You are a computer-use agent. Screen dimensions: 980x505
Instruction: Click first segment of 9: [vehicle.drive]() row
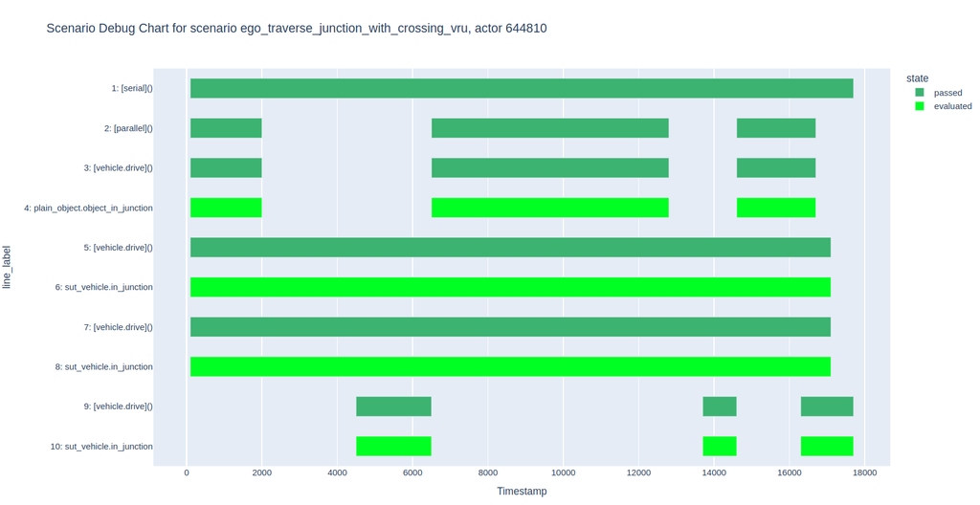(x=393, y=406)
